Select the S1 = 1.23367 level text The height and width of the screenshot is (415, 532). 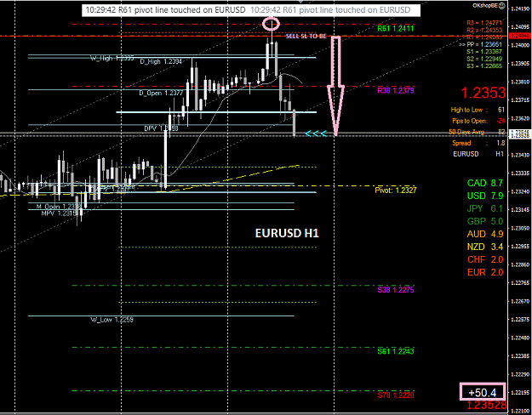tap(484, 52)
